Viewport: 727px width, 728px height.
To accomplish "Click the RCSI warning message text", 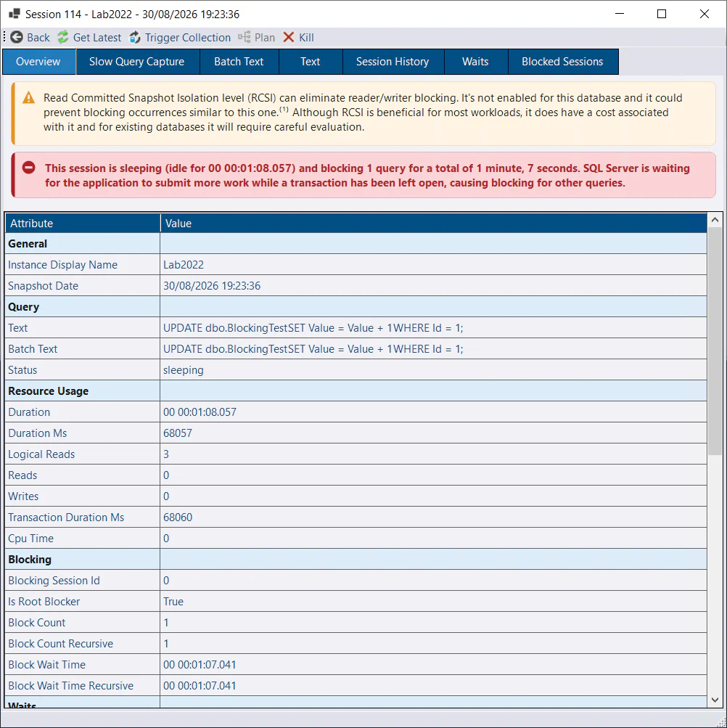I will [x=363, y=113].
